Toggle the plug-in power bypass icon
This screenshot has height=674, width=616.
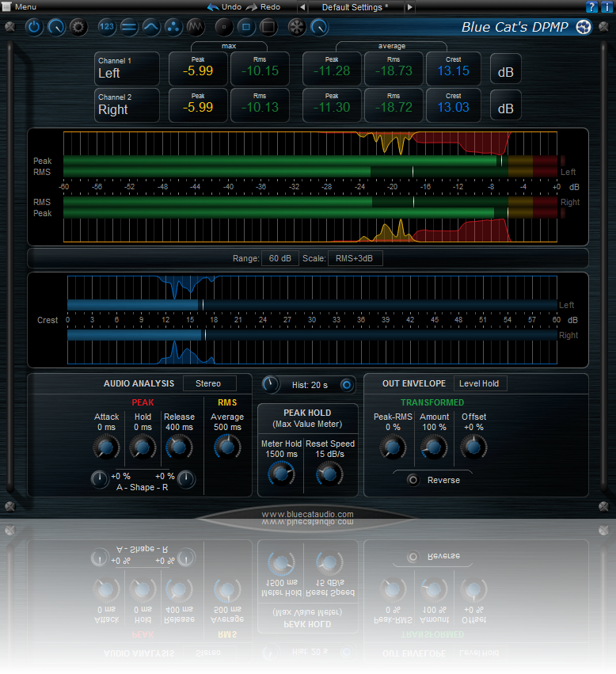[x=34, y=27]
